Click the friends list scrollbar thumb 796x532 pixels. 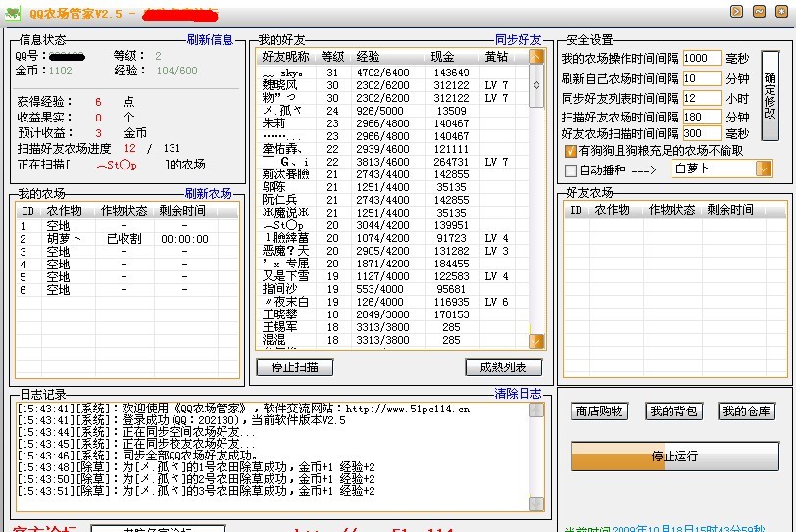[536, 85]
